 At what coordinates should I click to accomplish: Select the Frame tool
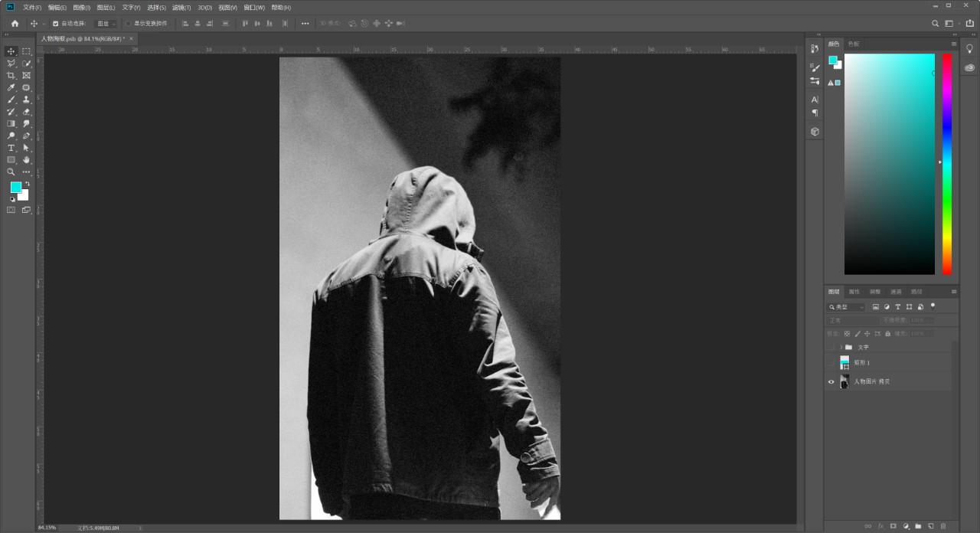[x=26, y=76]
